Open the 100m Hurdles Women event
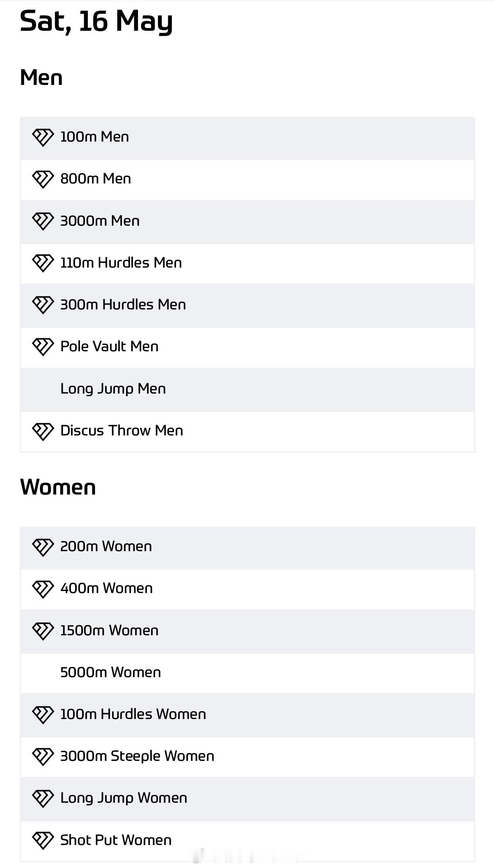The image size is (495, 868). (133, 714)
